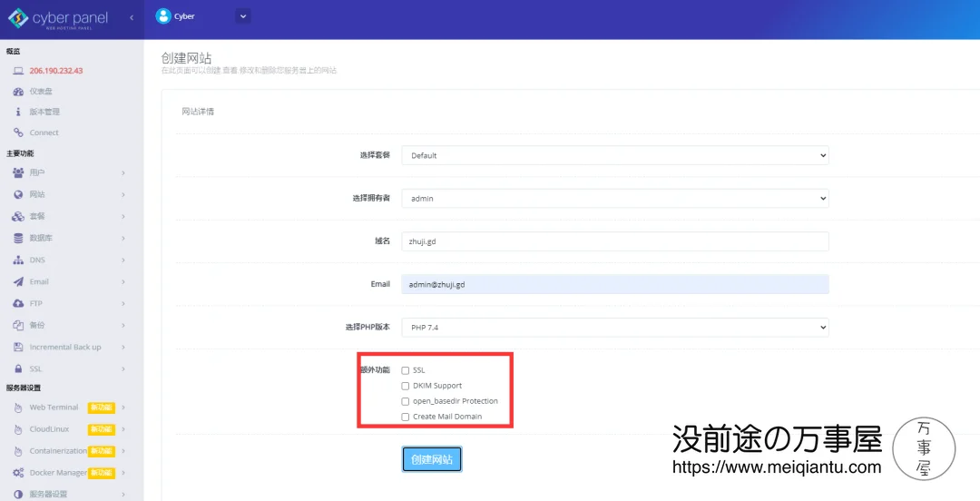This screenshot has height=501, width=980.
Task: Open the PHP version dropdown
Action: [614, 327]
